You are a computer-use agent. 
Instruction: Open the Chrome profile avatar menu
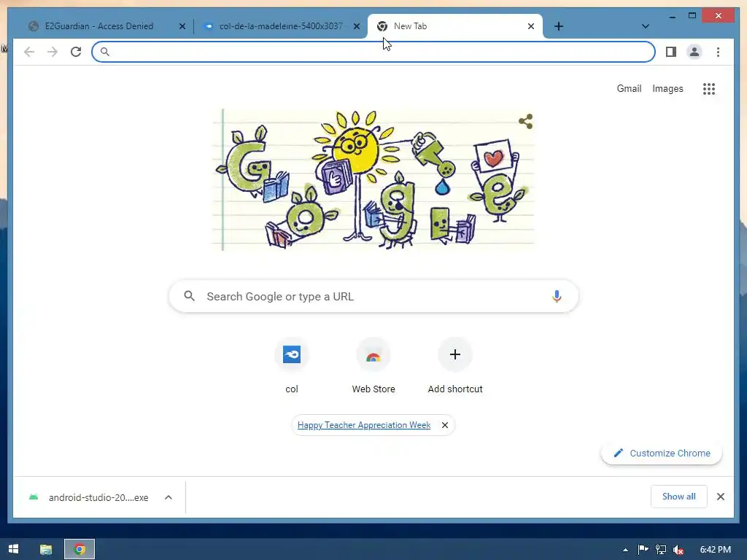tap(694, 52)
